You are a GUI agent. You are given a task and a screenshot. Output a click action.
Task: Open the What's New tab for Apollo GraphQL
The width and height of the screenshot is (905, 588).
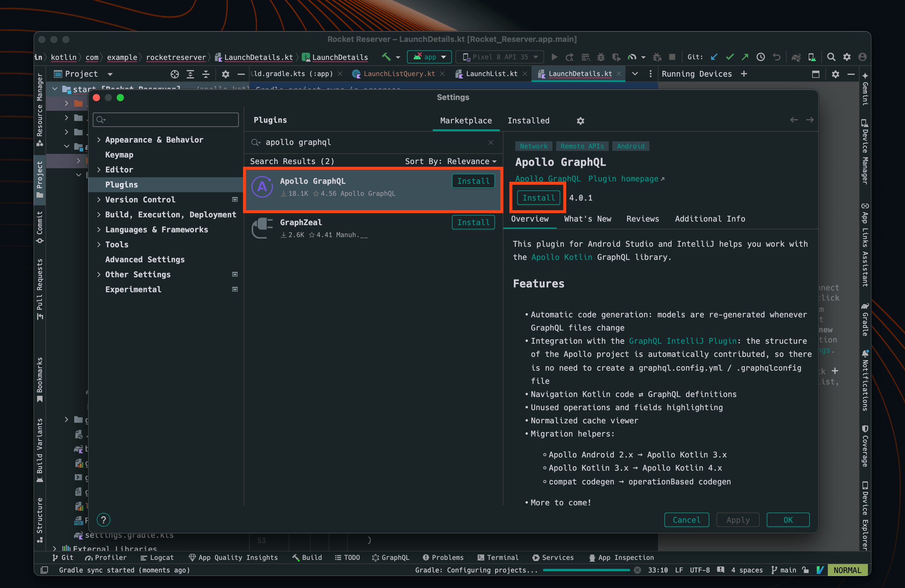pos(587,219)
